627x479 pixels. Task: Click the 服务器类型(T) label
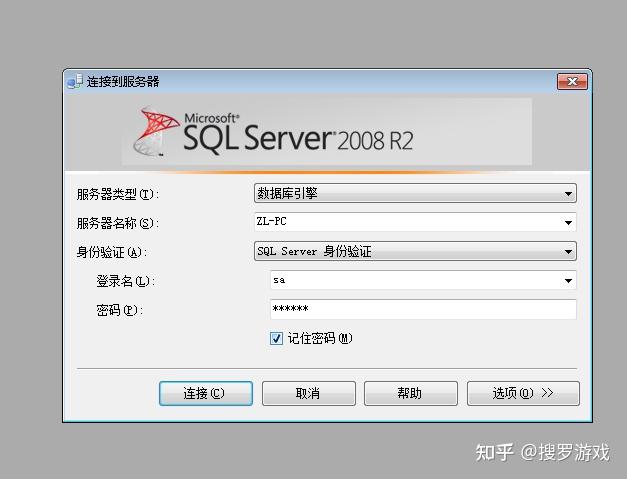[x=118, y=194]
